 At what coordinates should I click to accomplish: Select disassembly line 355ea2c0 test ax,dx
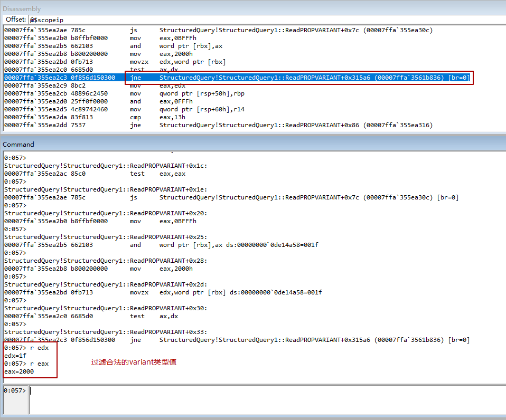pos(91,70)
